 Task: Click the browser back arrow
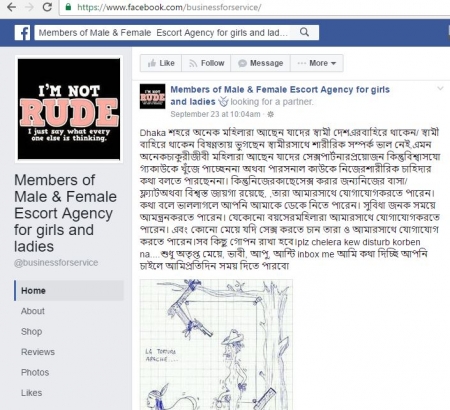(x=12, y=7)
